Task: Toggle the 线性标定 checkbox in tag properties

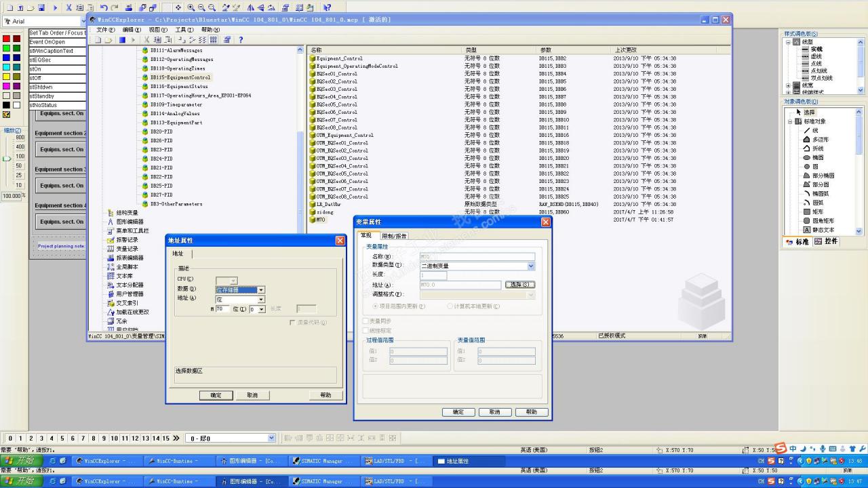Action: tap(366, 330)
